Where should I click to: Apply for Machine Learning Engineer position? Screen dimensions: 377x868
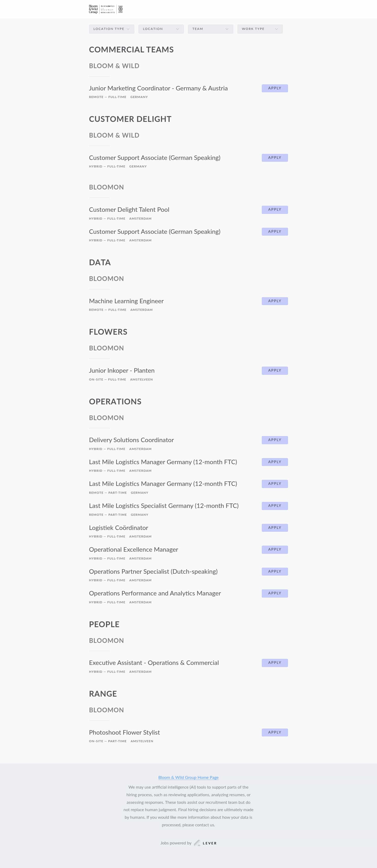(275, 301)
